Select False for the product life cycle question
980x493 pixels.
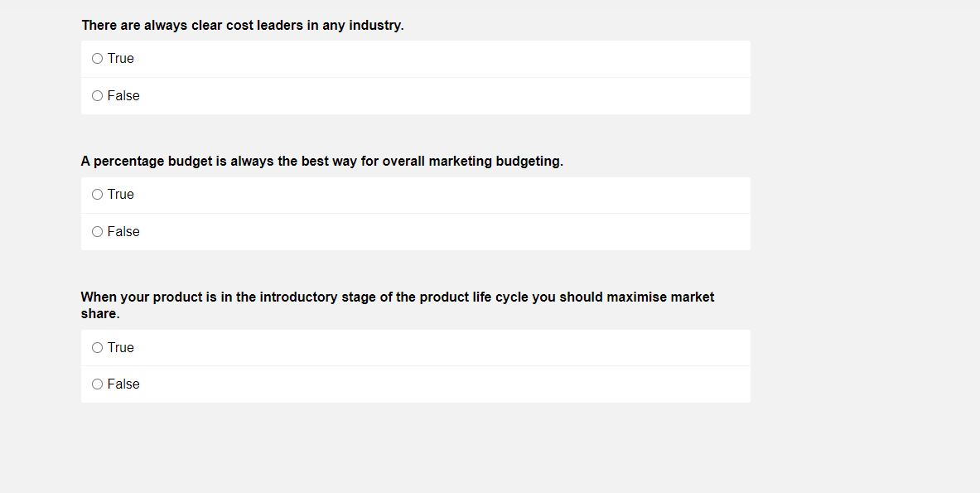pos(97,384)
